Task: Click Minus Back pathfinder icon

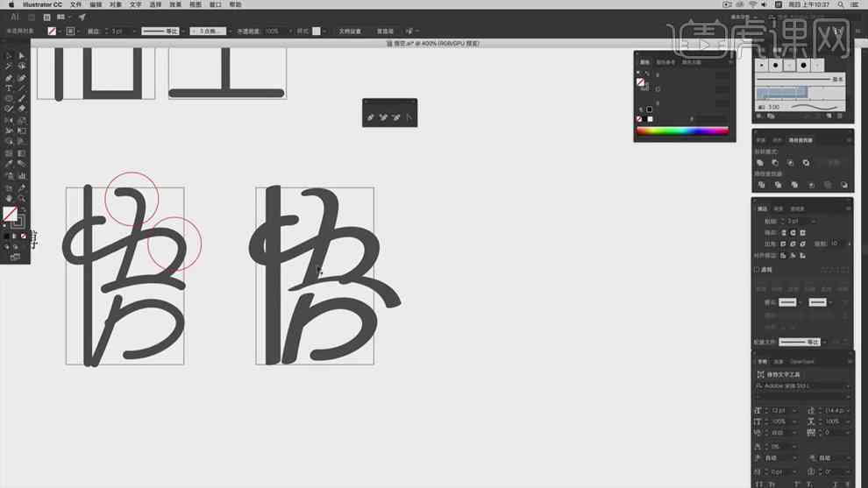Action: [844, 184]
